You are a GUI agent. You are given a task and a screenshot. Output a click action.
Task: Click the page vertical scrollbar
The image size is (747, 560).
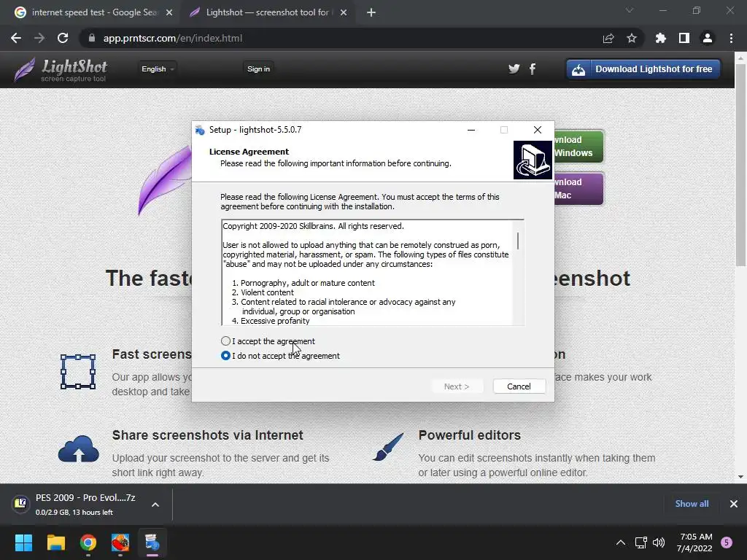740,166
